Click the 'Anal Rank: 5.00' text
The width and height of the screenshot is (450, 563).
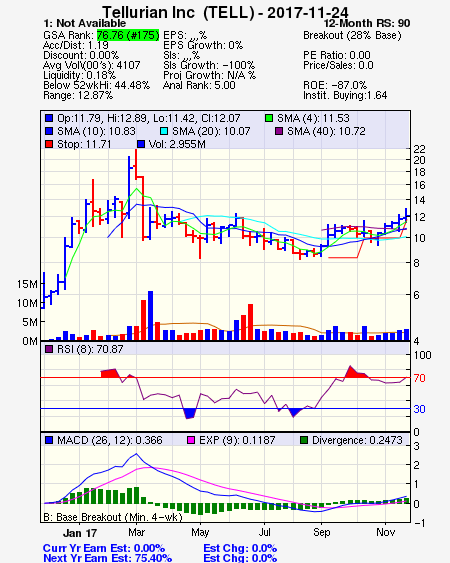click(x=199, y=85)
